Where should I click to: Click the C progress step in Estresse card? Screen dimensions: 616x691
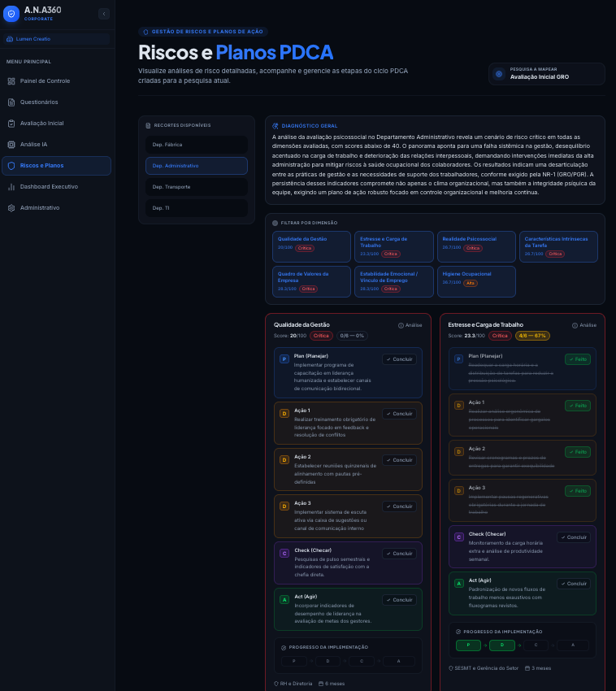(x=536, y=645)
